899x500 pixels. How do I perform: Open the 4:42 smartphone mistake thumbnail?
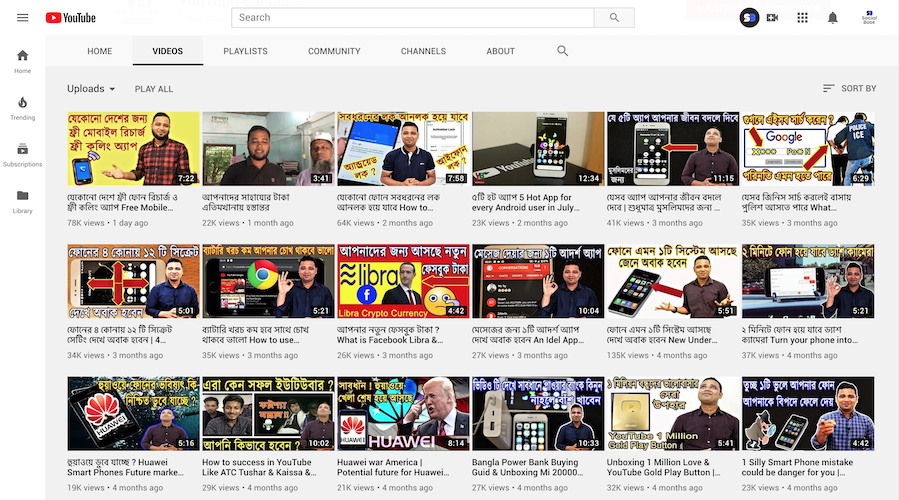pos(808,413)
